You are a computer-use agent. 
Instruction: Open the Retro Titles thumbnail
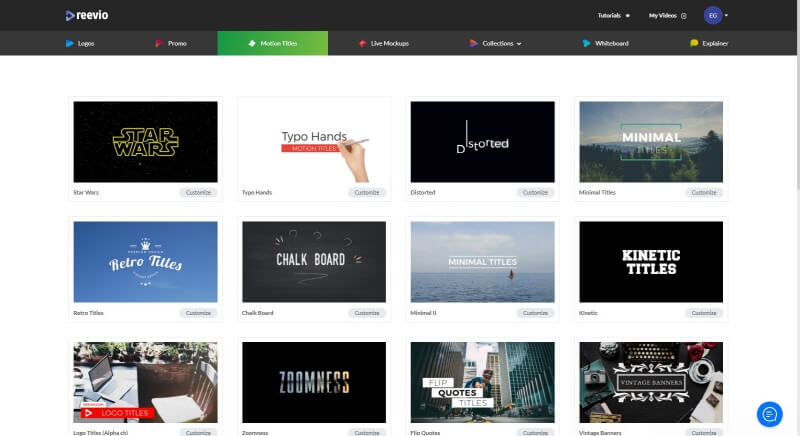145,262
